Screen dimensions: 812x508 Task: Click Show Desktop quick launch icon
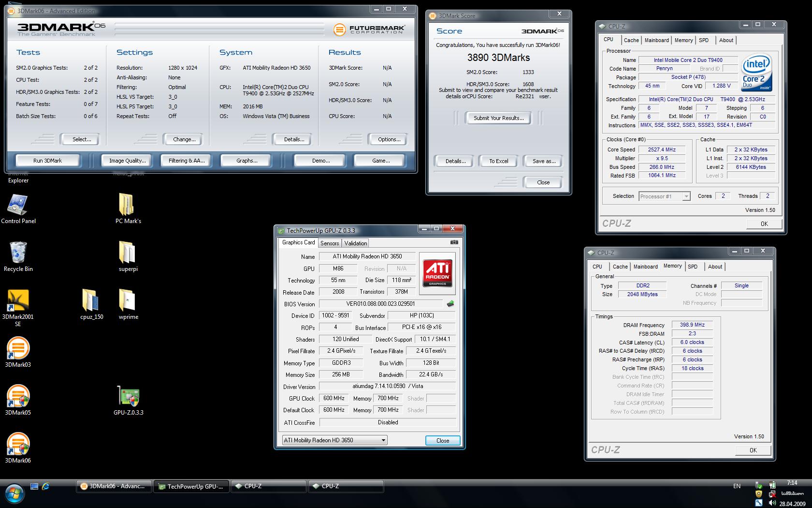[x=34, y=486]
